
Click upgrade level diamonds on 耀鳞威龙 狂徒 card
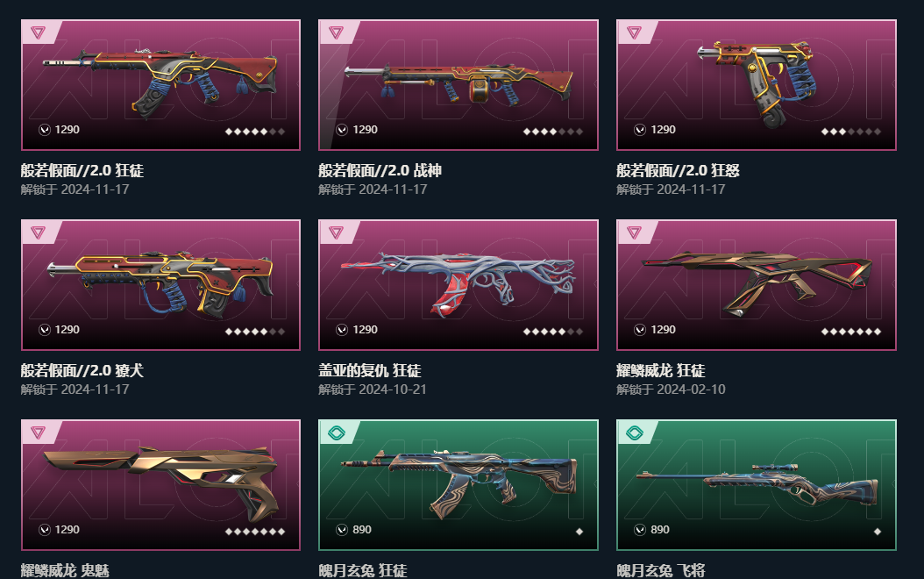(x=851, y=332)
